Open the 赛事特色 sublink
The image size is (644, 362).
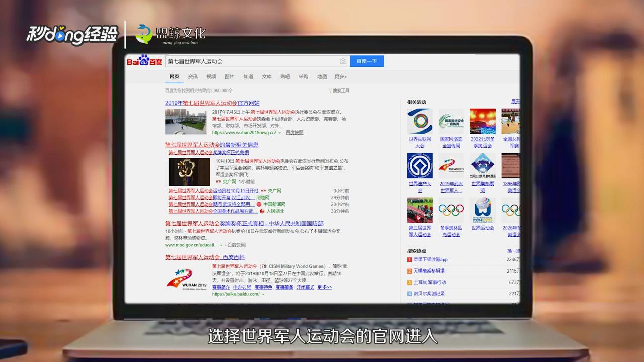tap(263, 287)
